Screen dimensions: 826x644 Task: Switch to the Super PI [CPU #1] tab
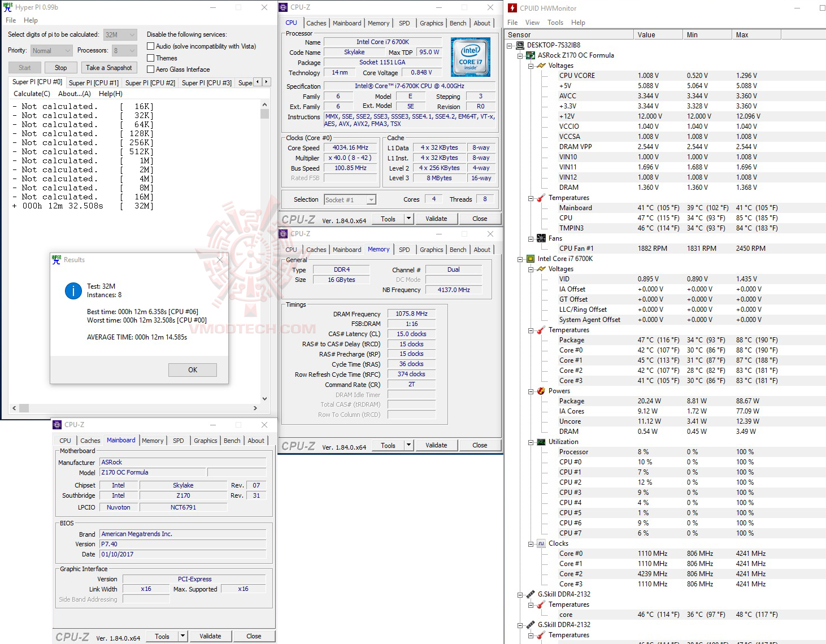94,82
